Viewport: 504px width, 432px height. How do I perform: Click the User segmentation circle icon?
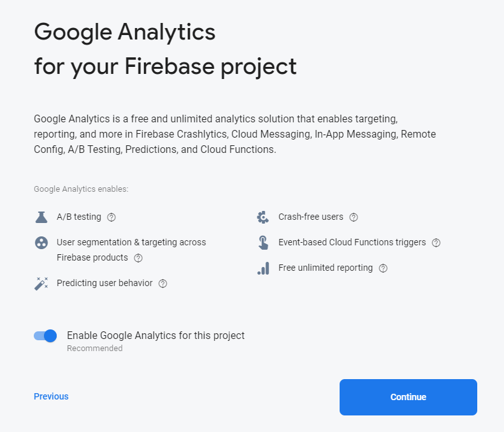coord(41,243)
